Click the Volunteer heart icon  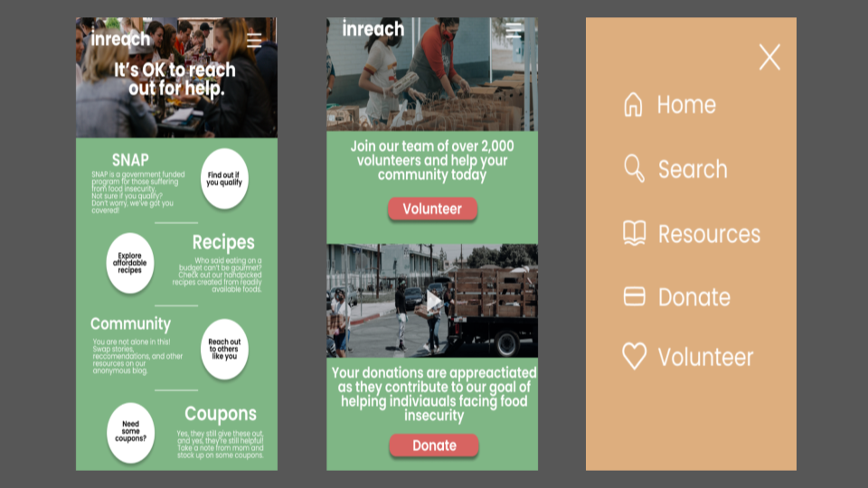click(x=635, y=356)
